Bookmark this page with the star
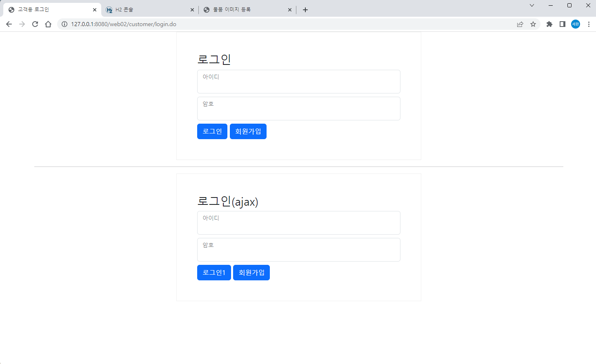This screenshot has height=364, width=596. (533, 24)
